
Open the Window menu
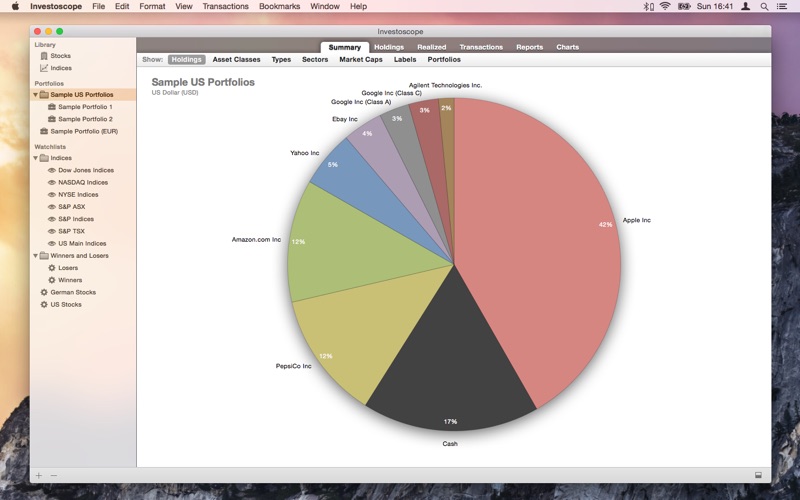[324, 6]
